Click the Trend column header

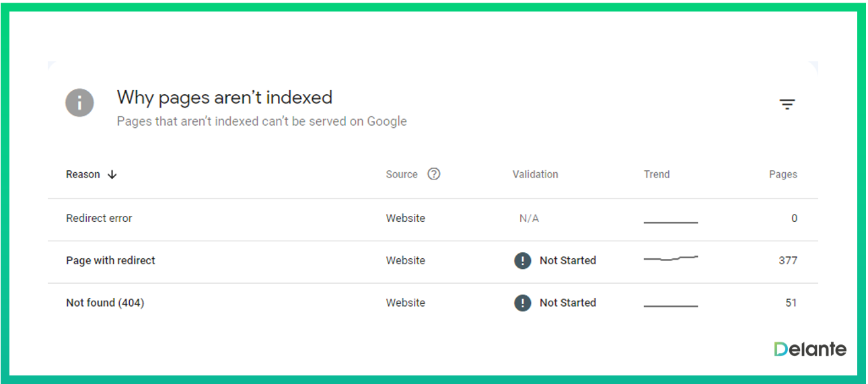656,174
